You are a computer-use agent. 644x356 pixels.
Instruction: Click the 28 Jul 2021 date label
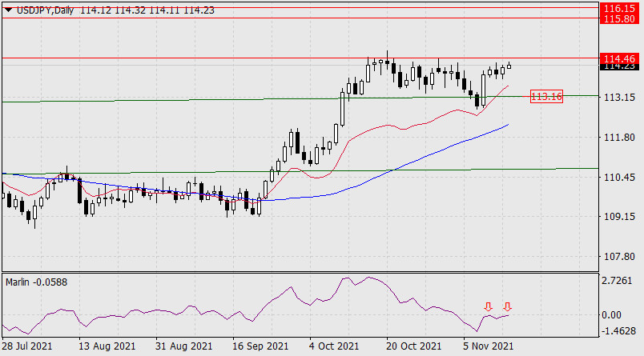pos(27,346)
